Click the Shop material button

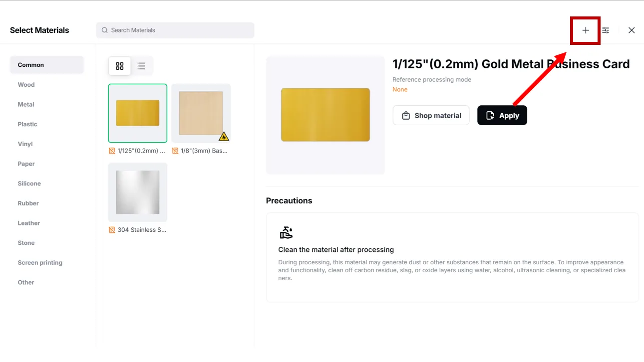pos(431,115)
